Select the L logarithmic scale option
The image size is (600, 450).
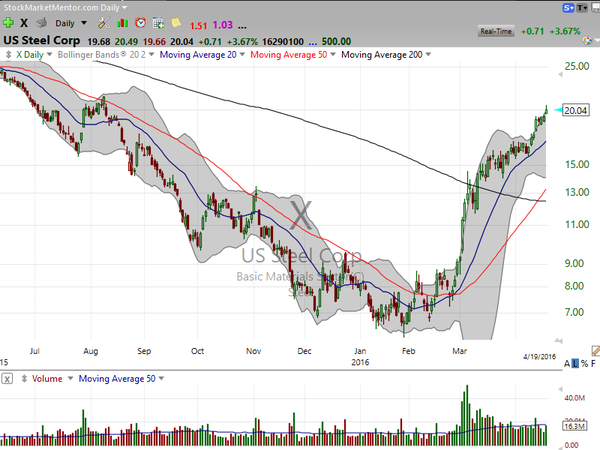tap(575, 364)
